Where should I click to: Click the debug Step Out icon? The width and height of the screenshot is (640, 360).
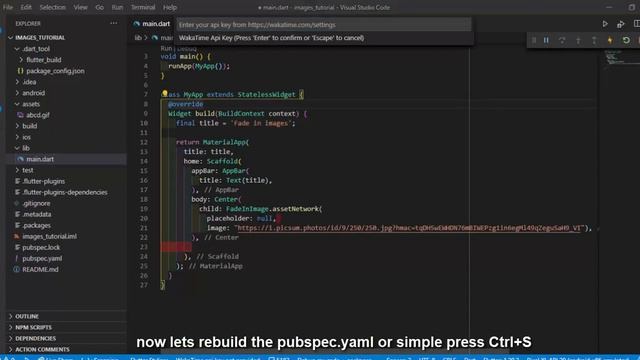point(594,40)
